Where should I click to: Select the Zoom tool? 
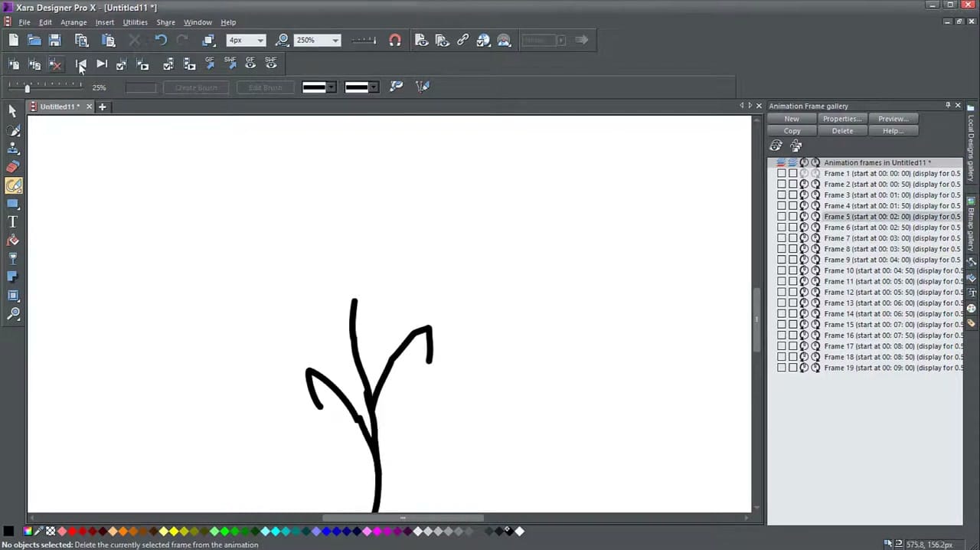13,313
